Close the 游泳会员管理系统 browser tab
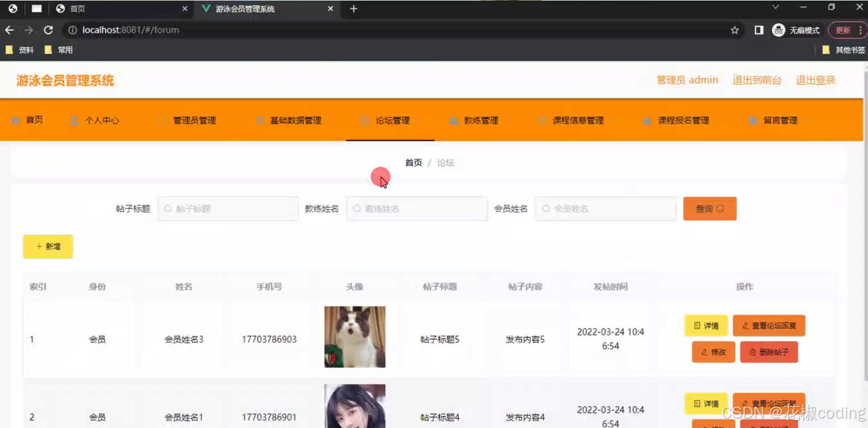This screenshot has width=868, height=428. point(330,9)
